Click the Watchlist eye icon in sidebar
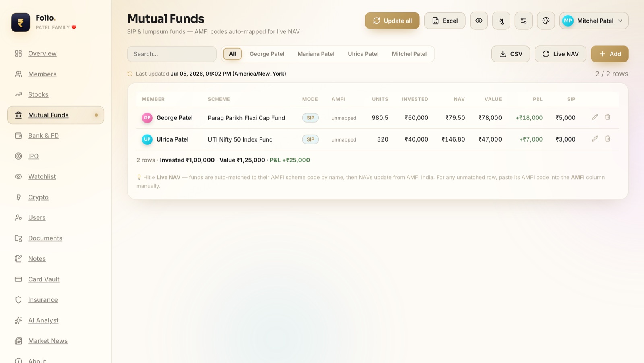This screenshot has height=363, width=644. click(x=19, y=176)
